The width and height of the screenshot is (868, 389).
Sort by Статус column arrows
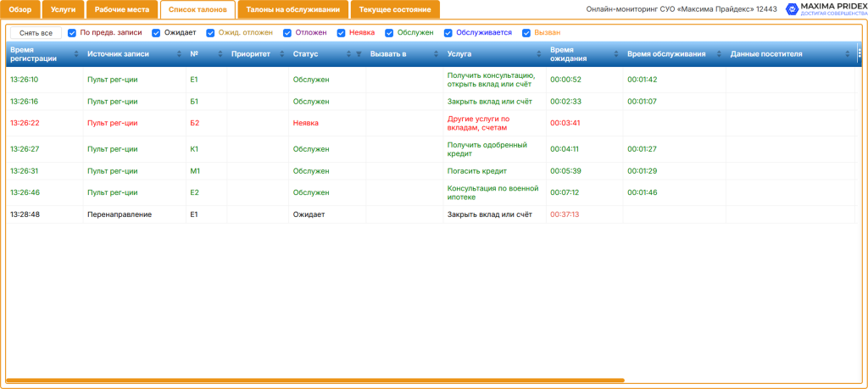tap(348, 54)
